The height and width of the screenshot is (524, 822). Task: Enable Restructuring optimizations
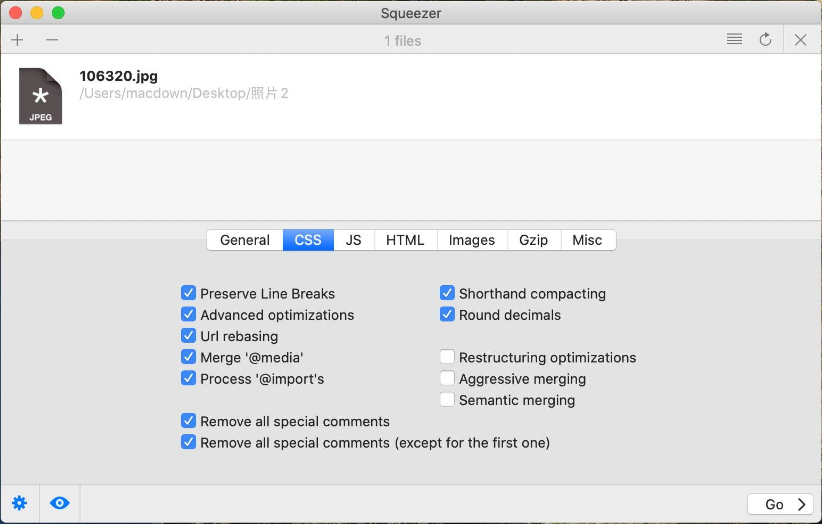click(447, 357)
